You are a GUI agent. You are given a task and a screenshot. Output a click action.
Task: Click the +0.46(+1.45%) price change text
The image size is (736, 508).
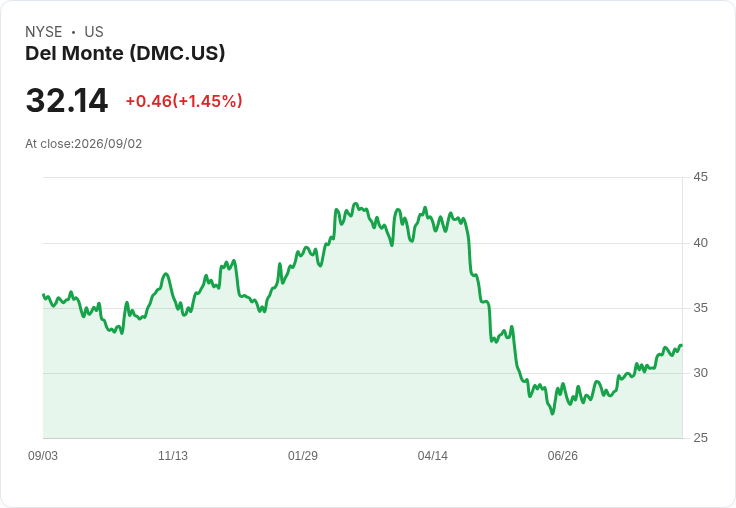pos(184,101)
